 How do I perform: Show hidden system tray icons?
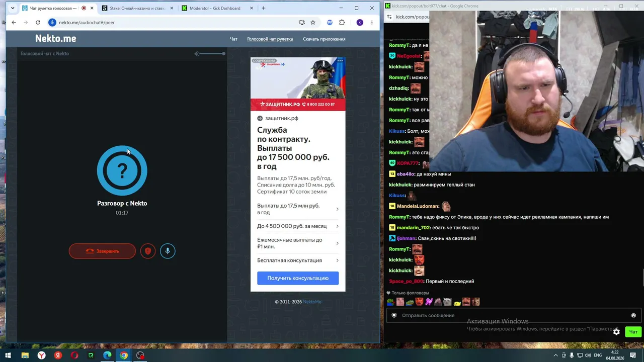555,355
